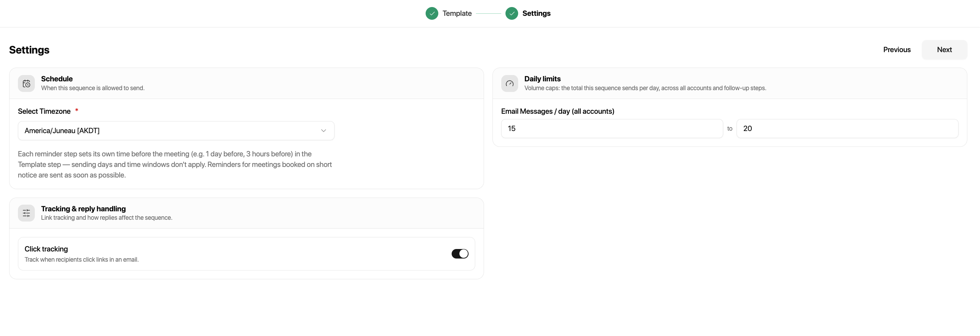Click 'Track when recipients click links' description

[81, 260]
